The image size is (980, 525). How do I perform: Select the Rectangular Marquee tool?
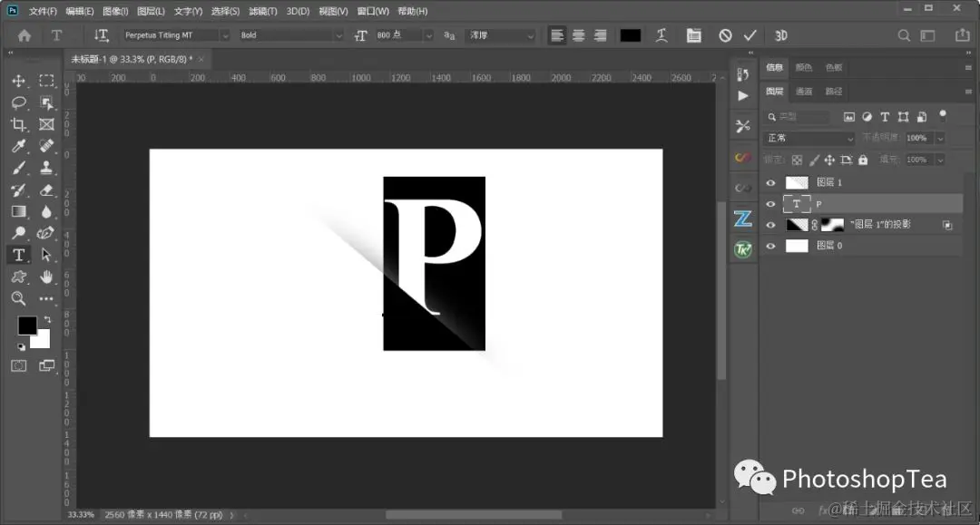coord(46,81)
